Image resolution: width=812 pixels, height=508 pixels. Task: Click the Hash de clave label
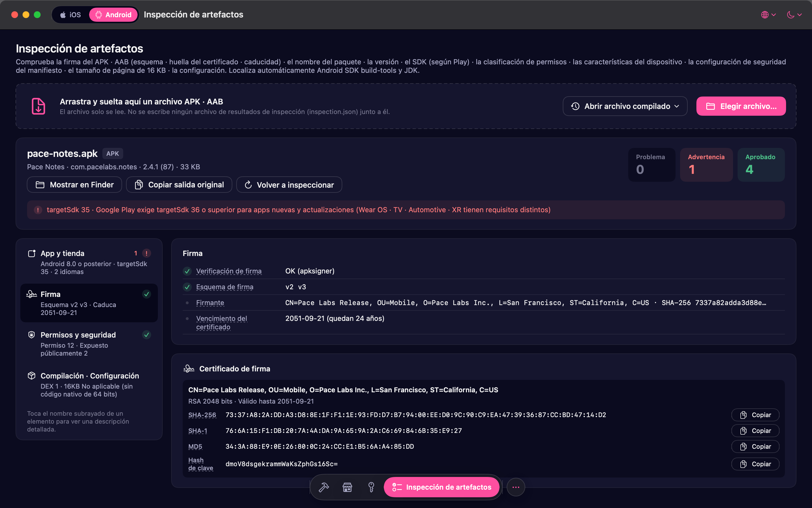(201, 464)
